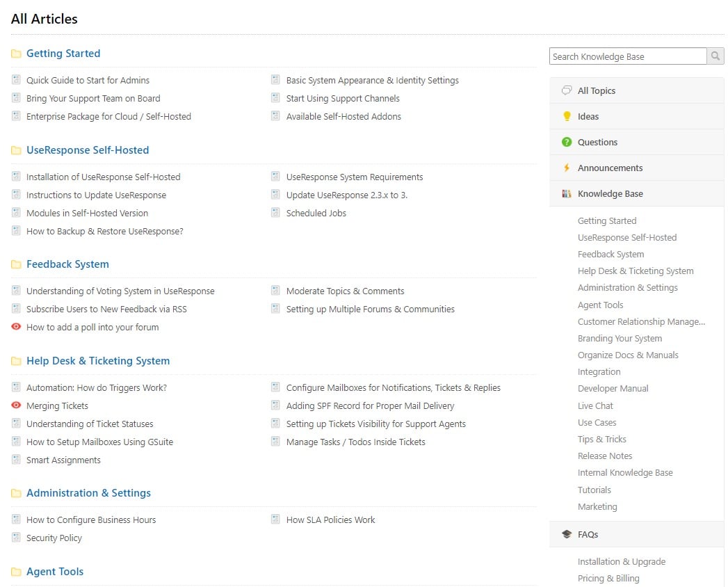
Task: Select Pricing & Billing under FAQs
Action: coord(608,579)
